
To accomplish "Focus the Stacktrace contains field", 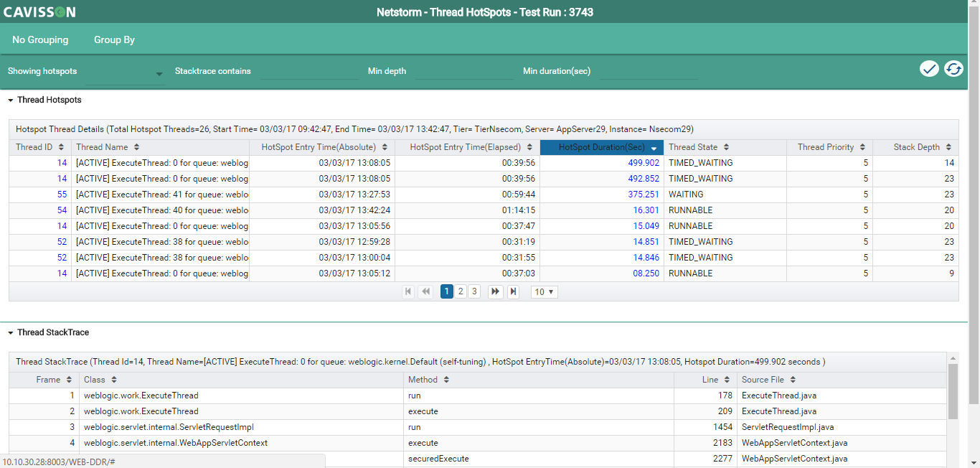I will (x=309, y=71).
